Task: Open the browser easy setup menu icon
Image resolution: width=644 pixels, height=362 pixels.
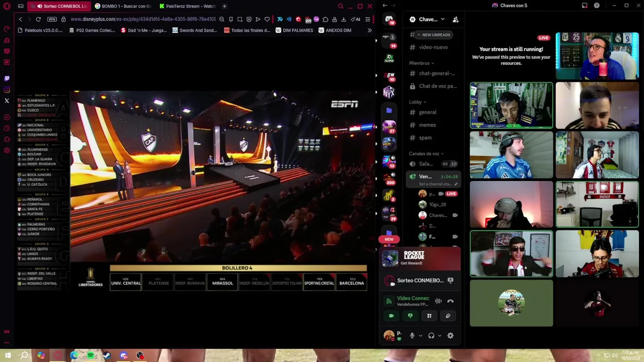Action: pyautogui.click(x=368, y=19)
